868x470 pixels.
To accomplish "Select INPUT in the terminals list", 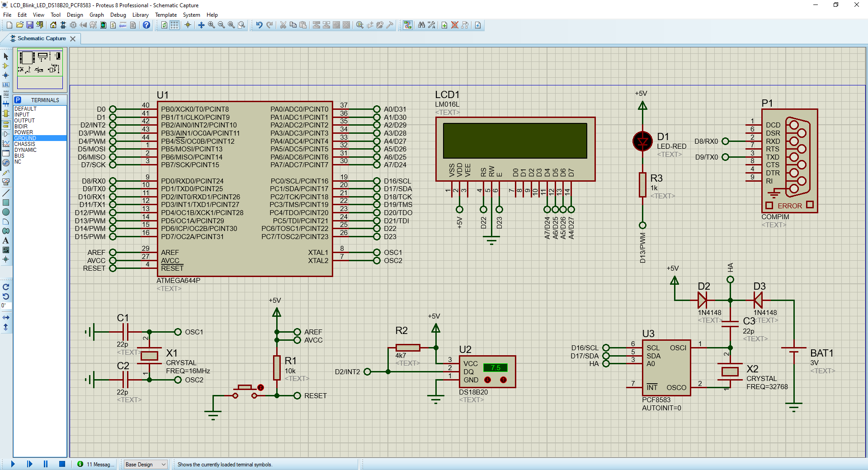I will coord(40,115).
